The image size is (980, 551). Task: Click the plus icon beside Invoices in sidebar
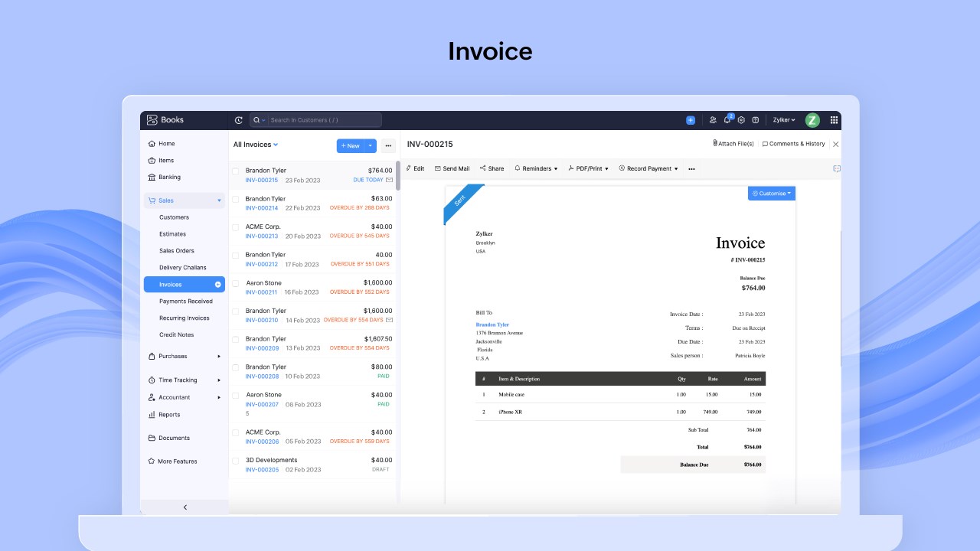pyautogui.click(x=218, y=285)
